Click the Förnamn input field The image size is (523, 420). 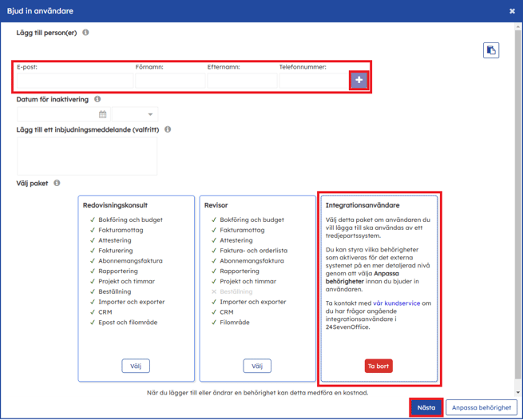point(170,81)
